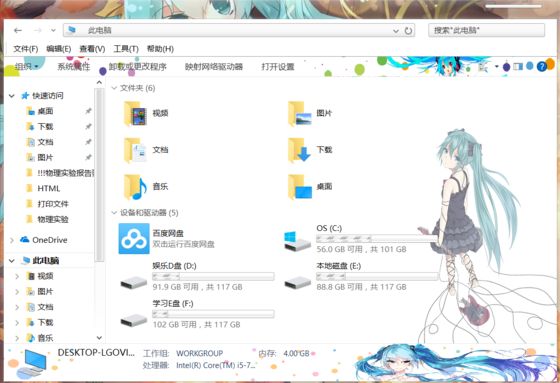Open the view options dropdown arrow
Image resolution: width=560 pixels, height=383 pixels.
(x=496, y=66)
